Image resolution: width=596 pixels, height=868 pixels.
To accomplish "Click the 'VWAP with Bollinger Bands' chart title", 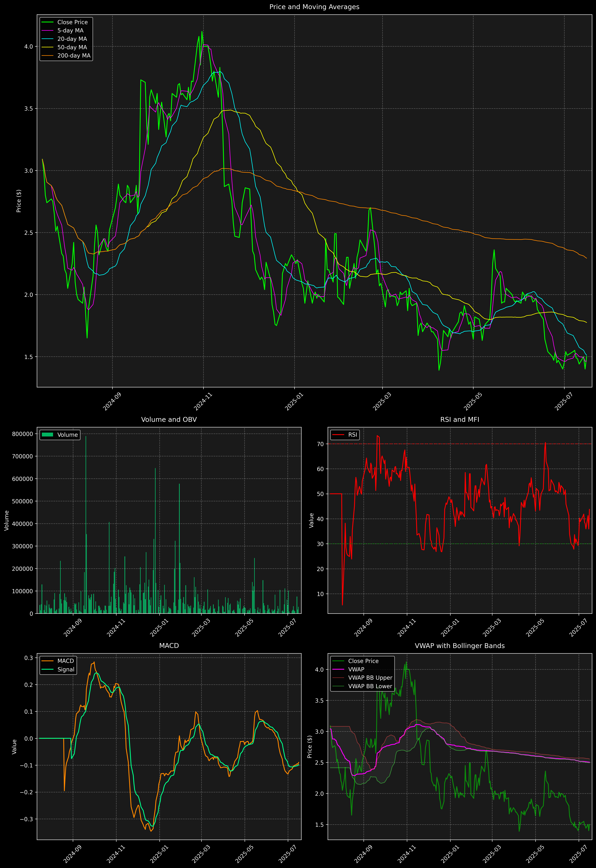I will (x=460, y=646).
